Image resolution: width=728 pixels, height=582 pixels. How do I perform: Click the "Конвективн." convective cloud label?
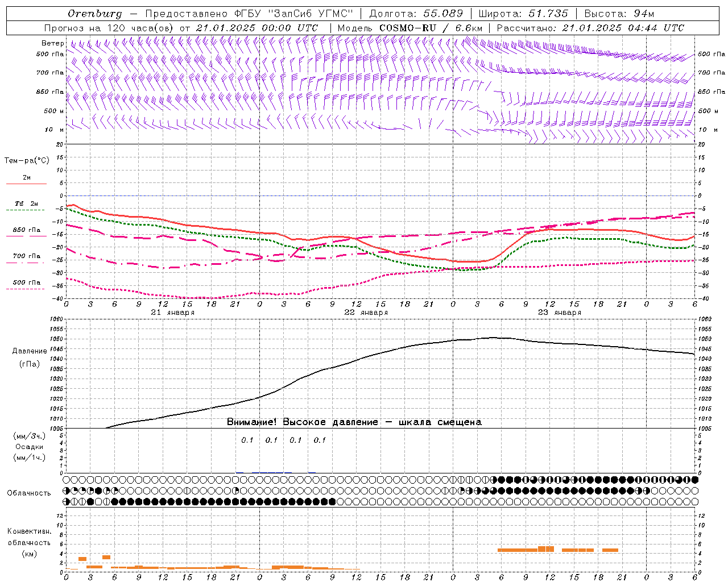(x=29, y=531)
